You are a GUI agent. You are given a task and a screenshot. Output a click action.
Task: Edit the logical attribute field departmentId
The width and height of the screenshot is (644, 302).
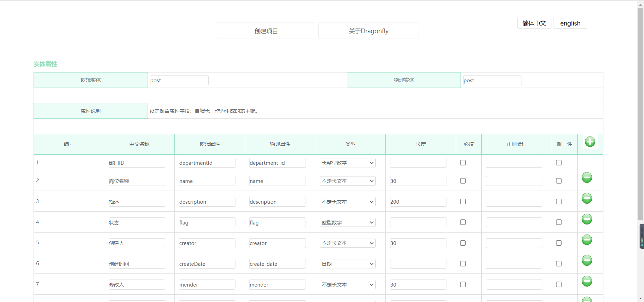(207, 163)
